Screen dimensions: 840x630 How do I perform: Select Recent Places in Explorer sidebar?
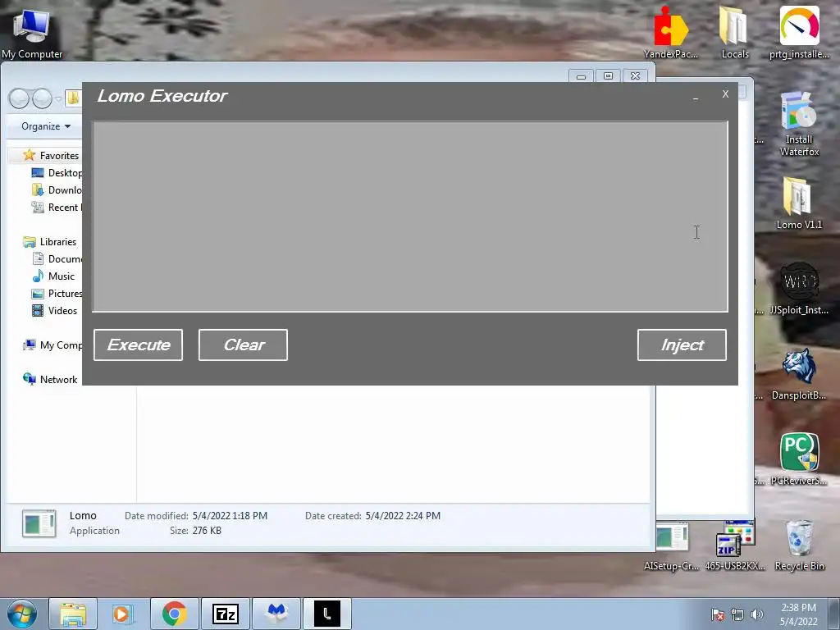(x=57, y=208)
